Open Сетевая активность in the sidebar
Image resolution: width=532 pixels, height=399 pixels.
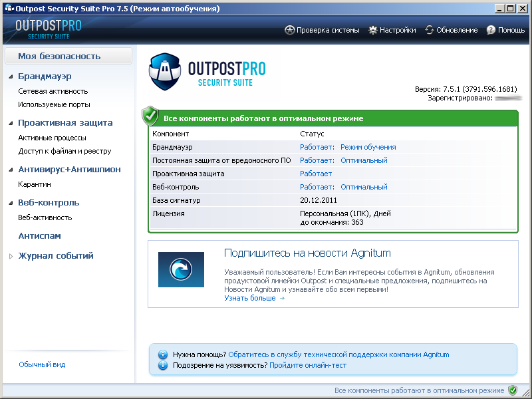(x=53, y=91)
